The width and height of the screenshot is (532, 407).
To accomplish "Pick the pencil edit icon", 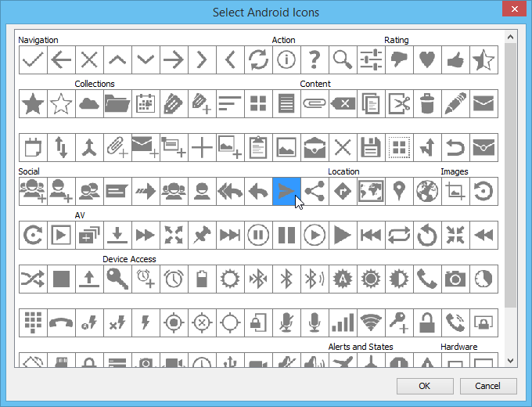I will 455,103.
